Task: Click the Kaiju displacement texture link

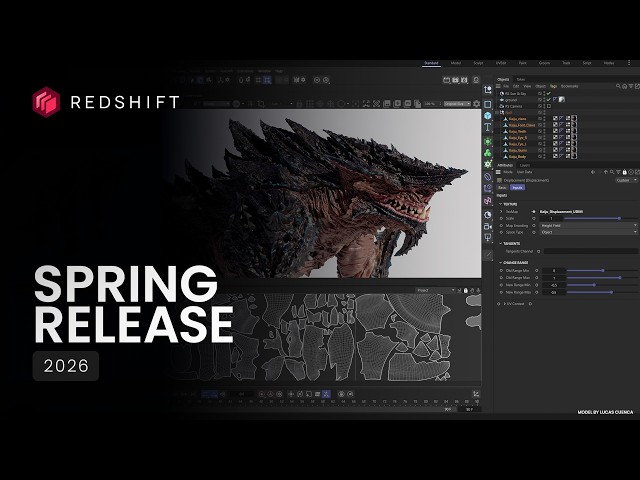Action: (x=561, y=211)
